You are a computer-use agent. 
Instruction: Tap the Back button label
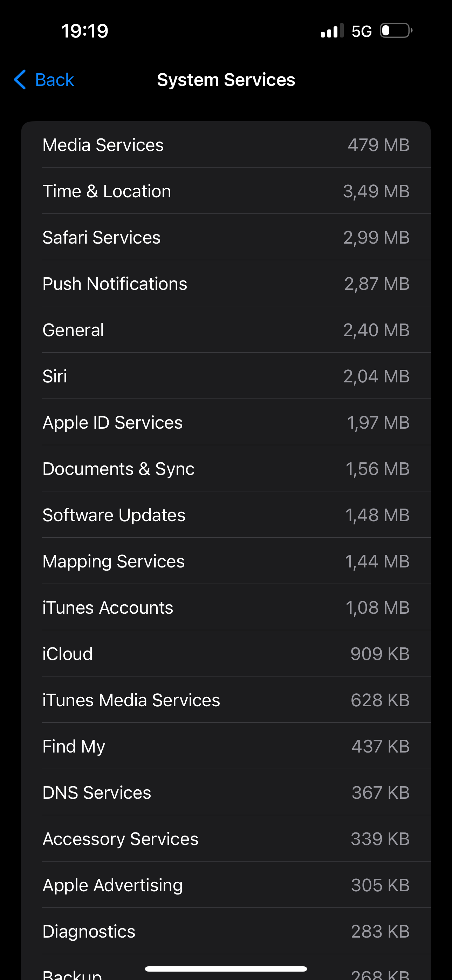coord(54,80)
